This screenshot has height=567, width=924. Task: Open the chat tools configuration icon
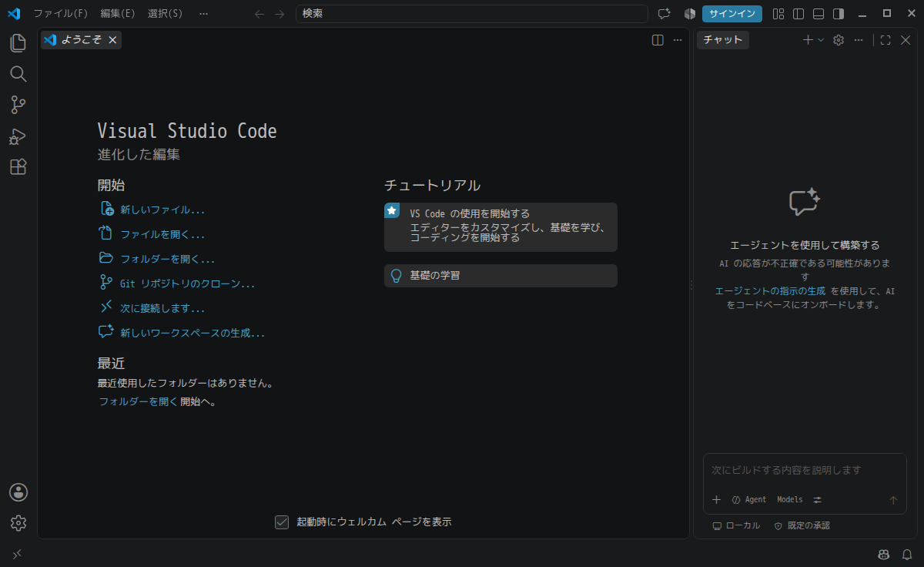pos(817,499)
